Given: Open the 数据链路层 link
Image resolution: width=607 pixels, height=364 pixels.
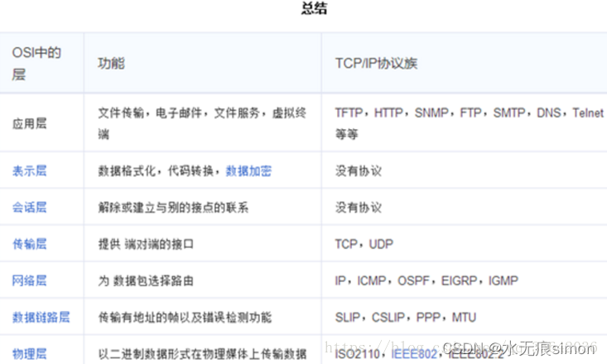Looking at the screenshot, I should (x=41, y=317).
